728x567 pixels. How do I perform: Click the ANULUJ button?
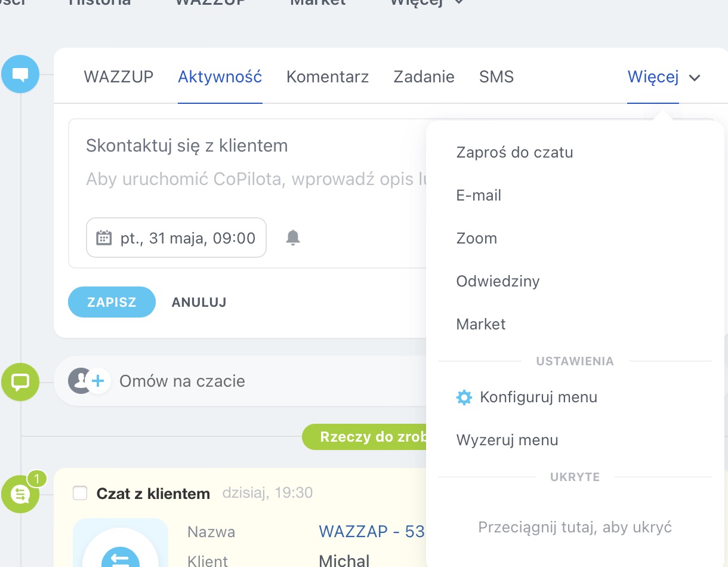coord(199,302)
